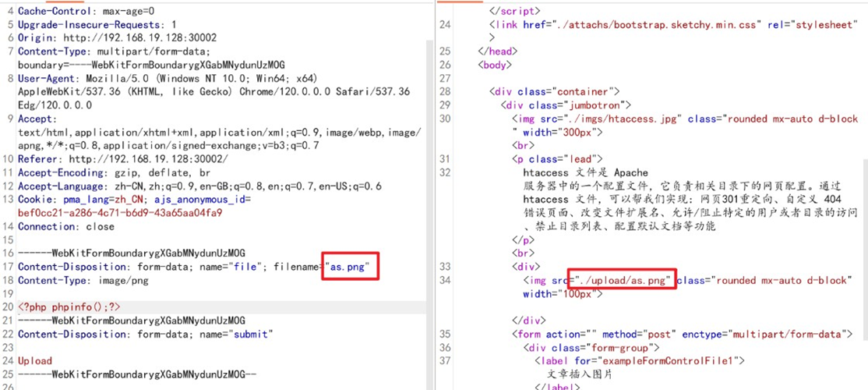The width and height of the screenshot is (868, 390).
Task: Click the <div class="form-group"> line
Action: [591, 347]
